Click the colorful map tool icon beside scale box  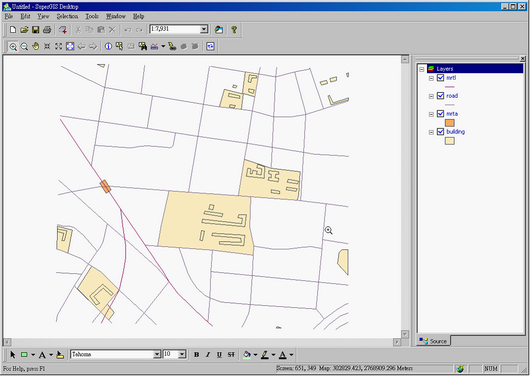[x=219, y=30]
